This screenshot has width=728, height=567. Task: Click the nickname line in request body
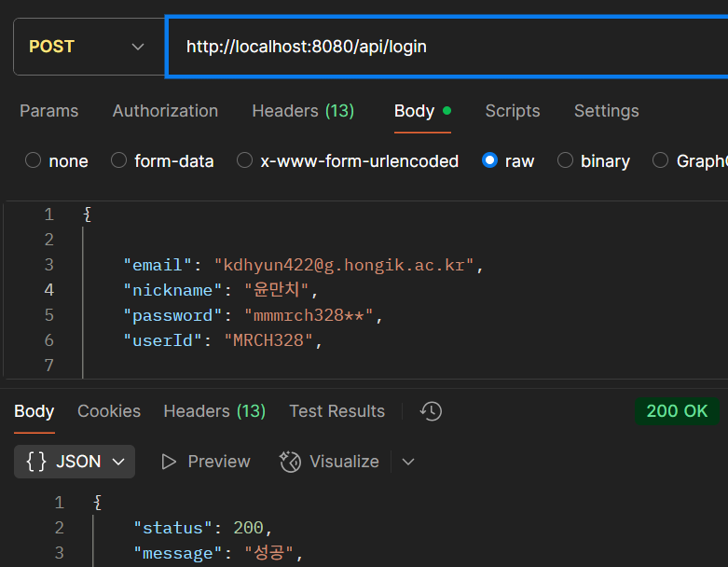tap(220, 290)
